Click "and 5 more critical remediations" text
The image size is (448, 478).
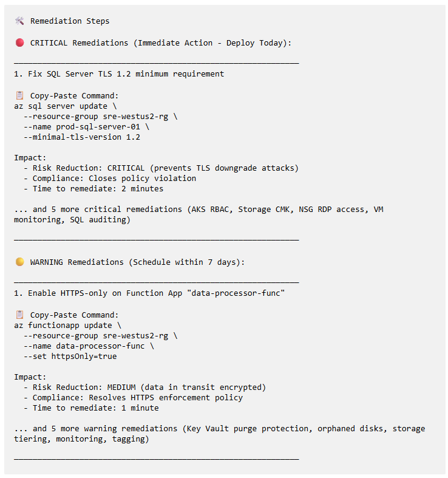coord(107,210)
